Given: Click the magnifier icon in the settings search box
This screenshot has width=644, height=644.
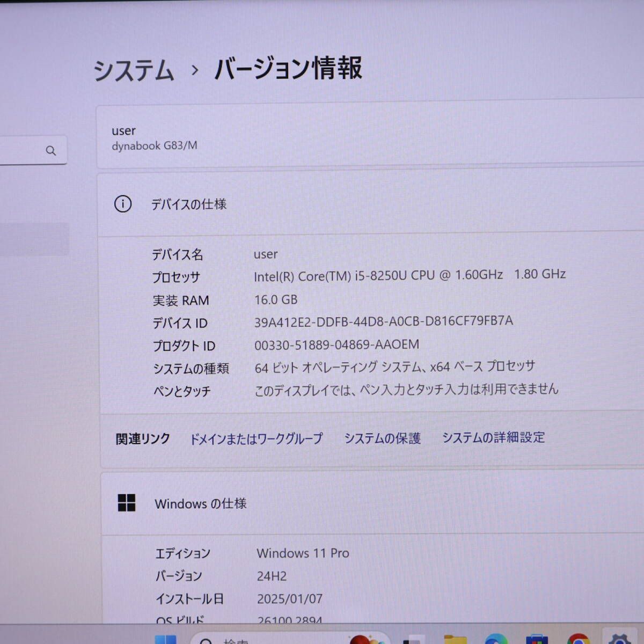Looking at the screenshot, I should click(51, 151).
